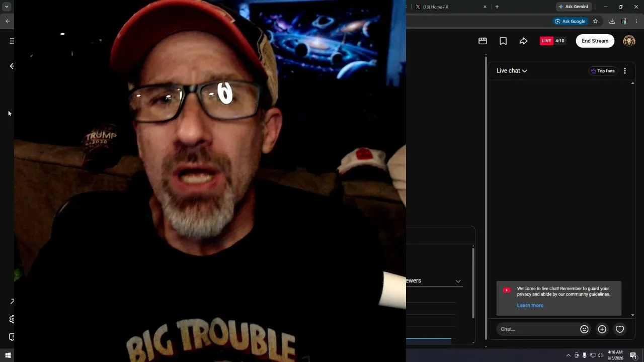Click the bookmark icon in the stream header
644x362 pixels.
[503, 41]
